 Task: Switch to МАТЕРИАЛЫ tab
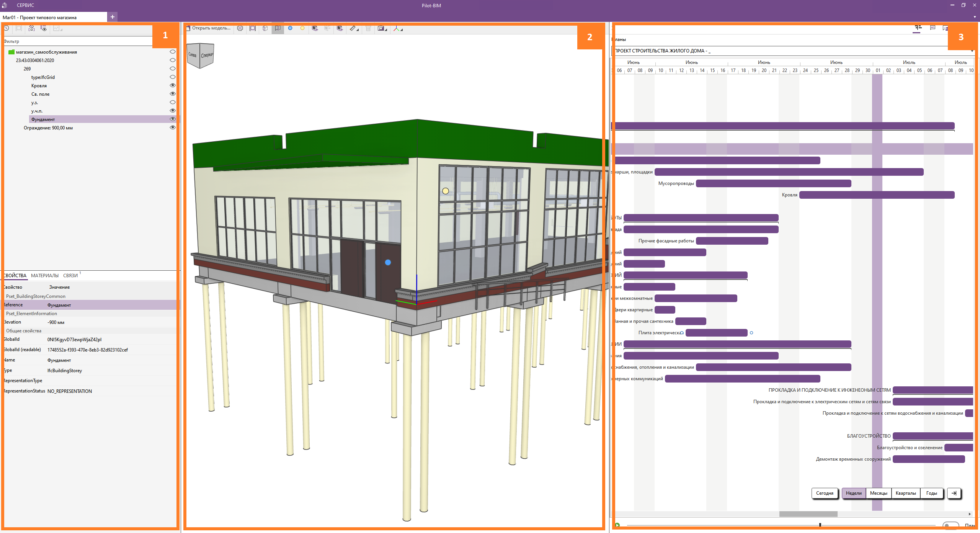(45, 276)
